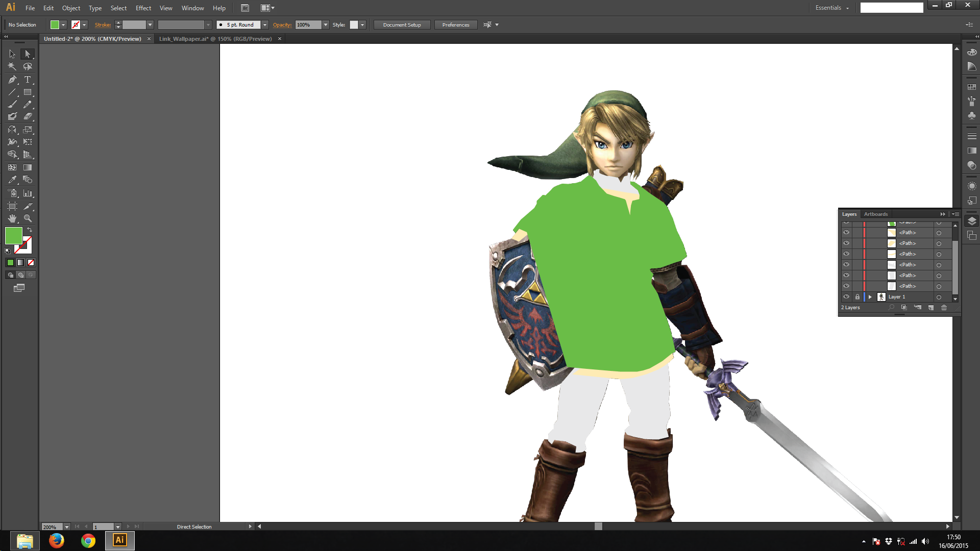Hide the last <Path> above Layer 1
Viewport: 980px width, 551px height.
(846, 286)
